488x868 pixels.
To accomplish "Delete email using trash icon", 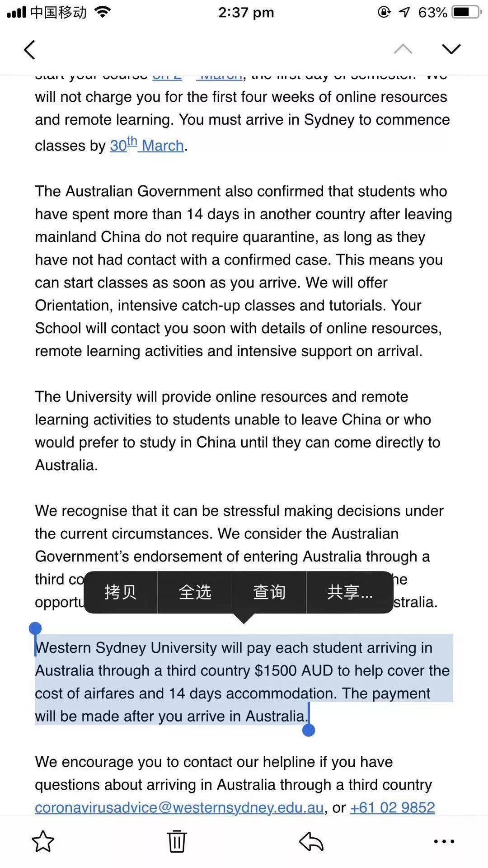I will point(177,841).
